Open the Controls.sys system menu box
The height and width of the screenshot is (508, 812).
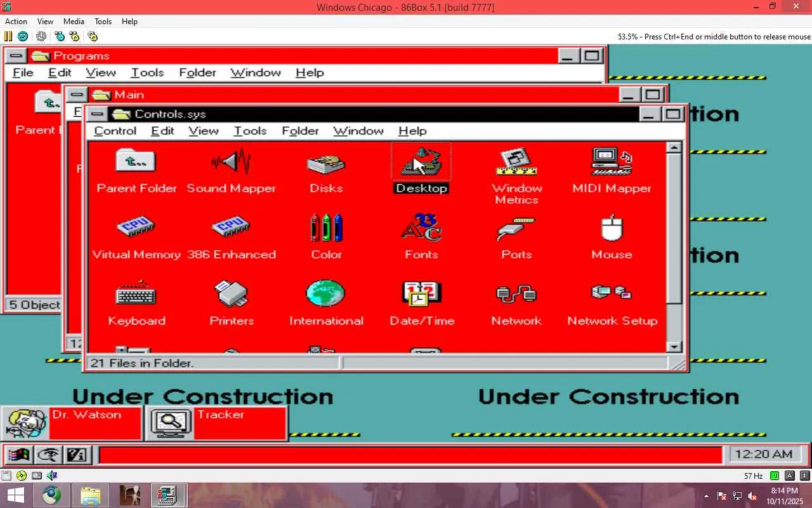(97, 114)
